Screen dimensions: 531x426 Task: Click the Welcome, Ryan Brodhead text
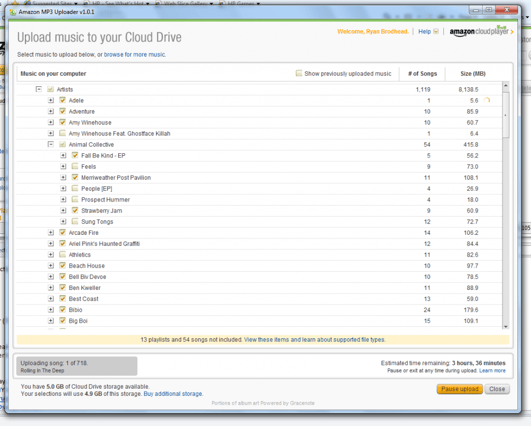point(373,31)
